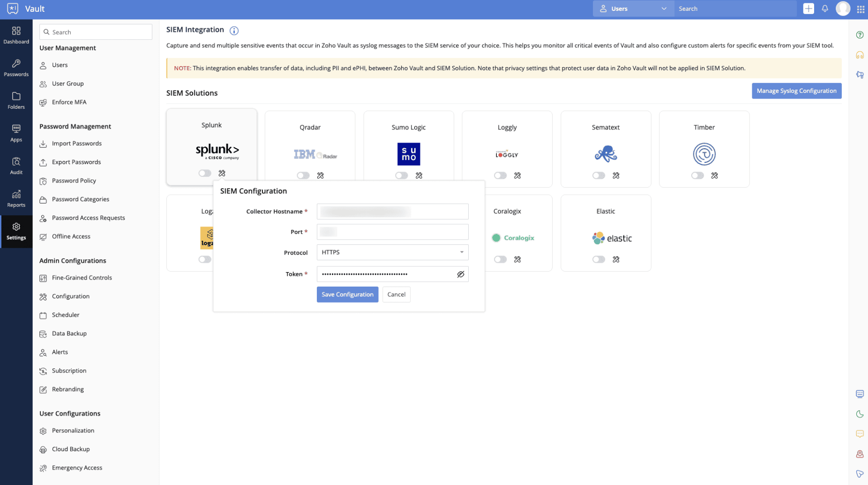Open Users under User Management
868x485 pixels.
pyautogui.click(x=60, y=65)
